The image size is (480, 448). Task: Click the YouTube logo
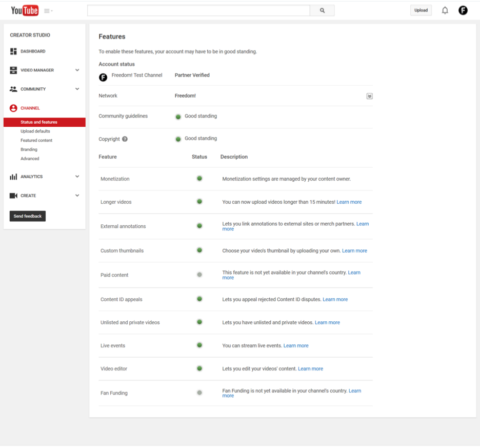click(25, 10)
